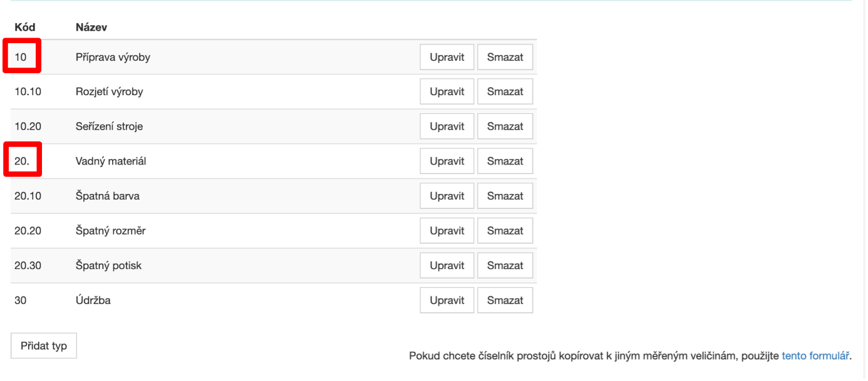Edit the Špatný potisk entry
868x381 pixels.
[x=447, y=265]
